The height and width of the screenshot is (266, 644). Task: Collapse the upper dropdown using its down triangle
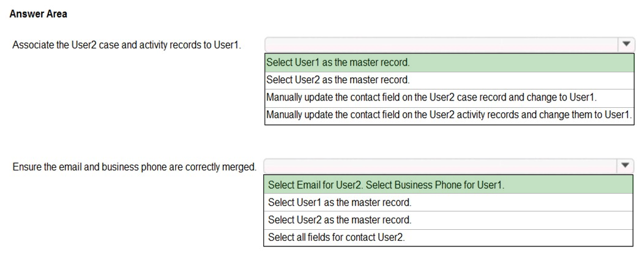[626, 44]
